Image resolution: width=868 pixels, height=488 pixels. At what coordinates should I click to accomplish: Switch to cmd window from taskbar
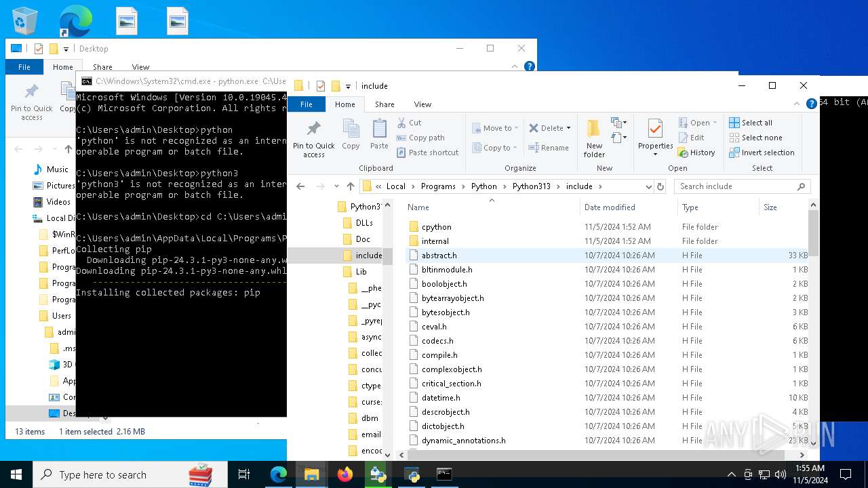(x=444, y=474)
